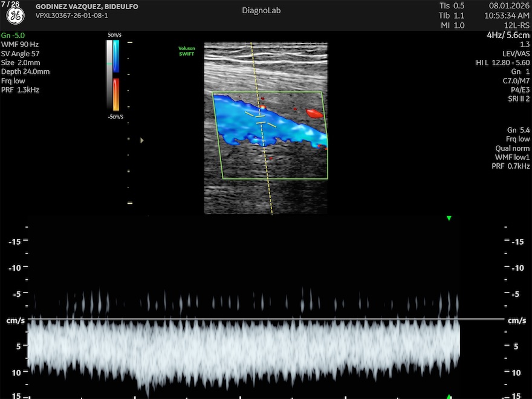The height and width of the screenshot is (399, 532).
Task: Click the Gn -5.0 gain parameter
Action: click(13, 36)
